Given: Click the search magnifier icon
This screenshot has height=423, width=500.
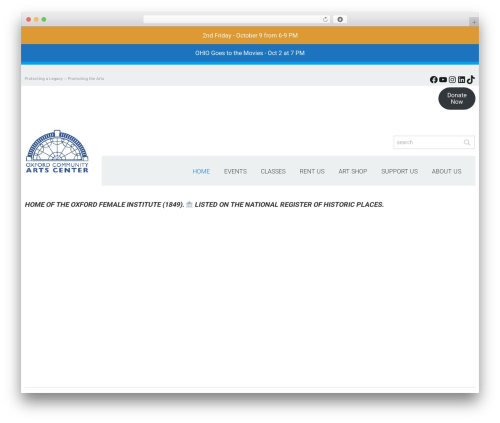Looking at the screenshot, I should (467, 142).
